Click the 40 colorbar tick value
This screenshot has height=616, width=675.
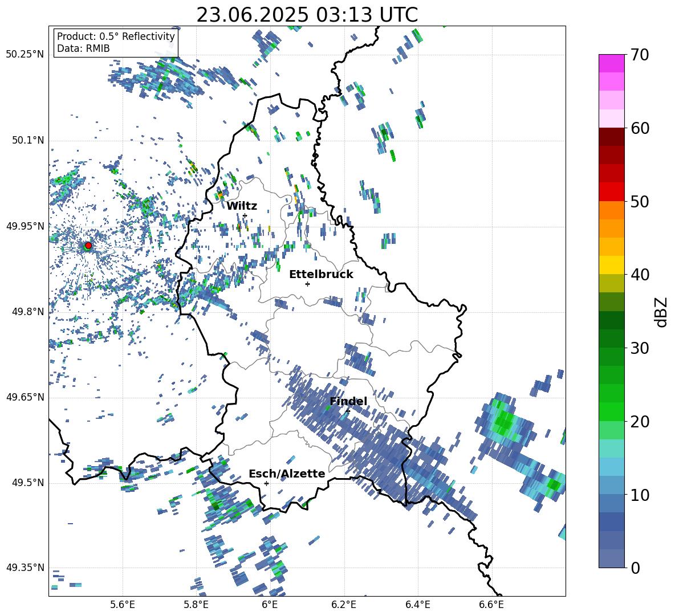pyautogui.click(x=640, y=275)
